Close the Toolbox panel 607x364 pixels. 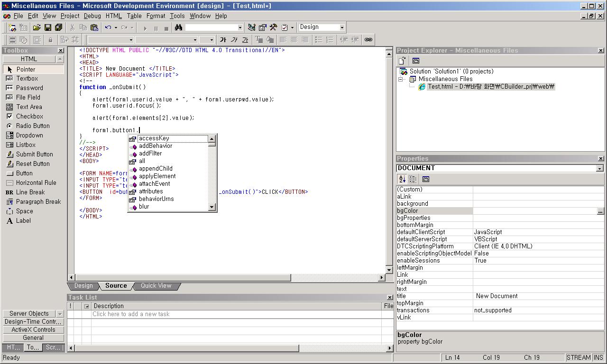(x=61, y=50)
